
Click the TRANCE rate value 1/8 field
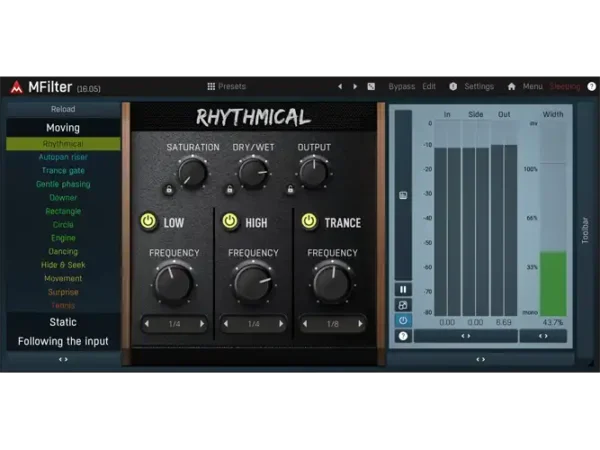coord(333,324)
